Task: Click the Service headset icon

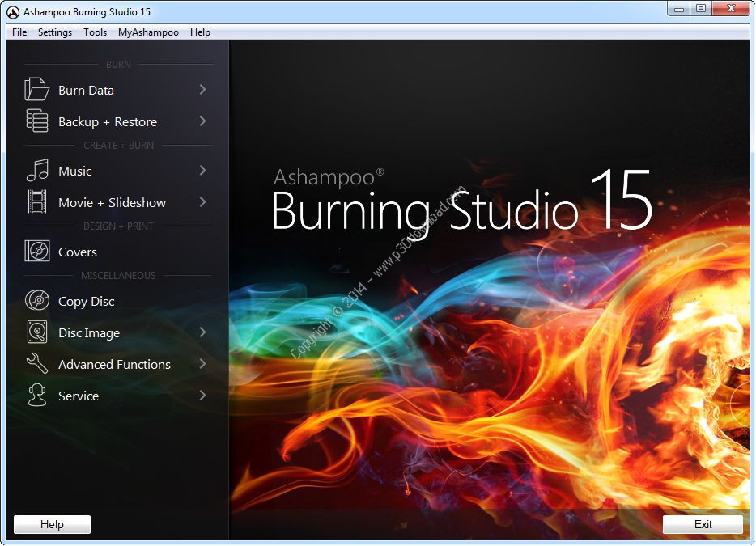Action: coord(37,396)
